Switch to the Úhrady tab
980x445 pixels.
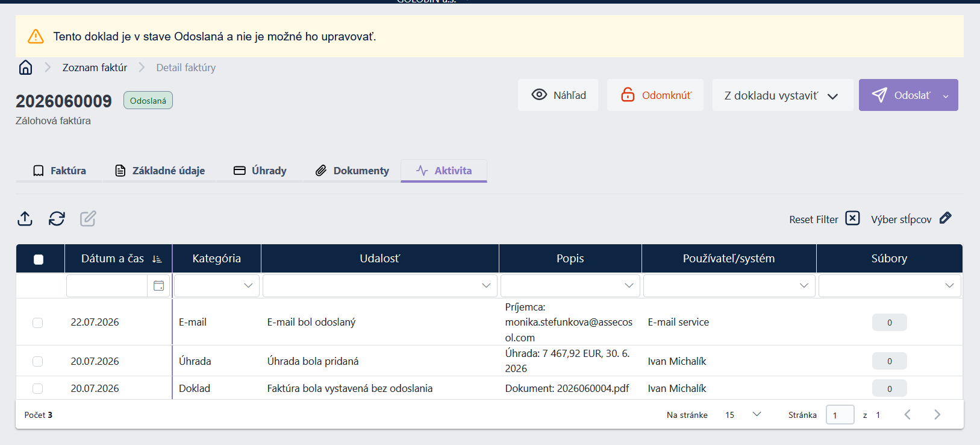pos(260,171)
